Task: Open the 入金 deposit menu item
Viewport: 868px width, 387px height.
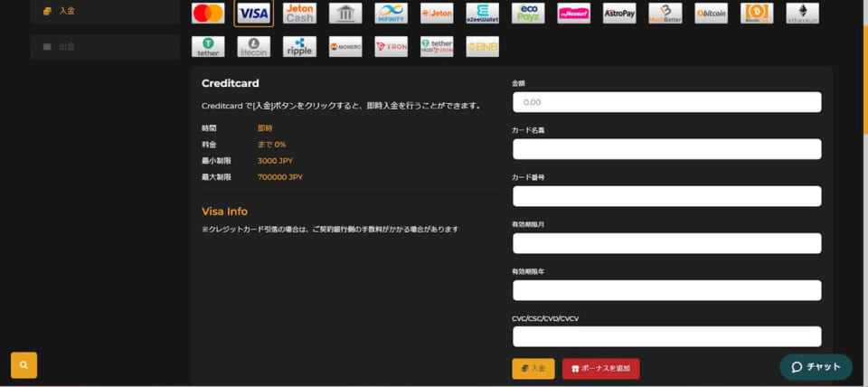Action: point(105,11)
